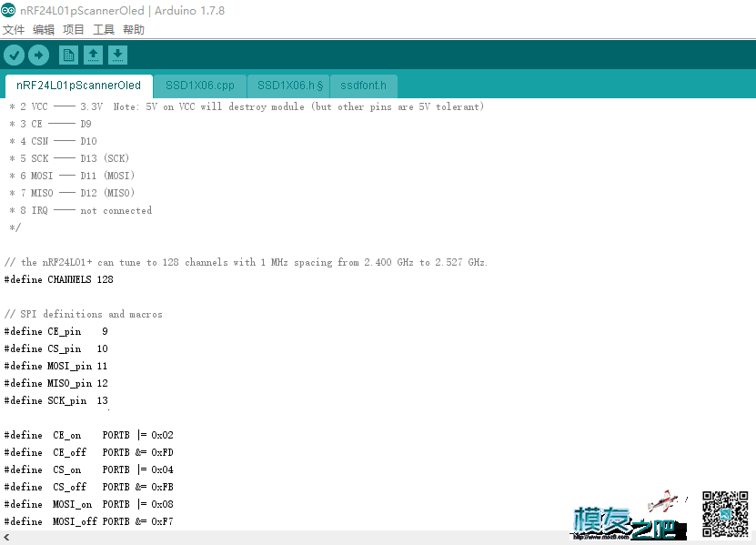This screenshot has height=545, width=756.
Task: Open the 文件 (File) menu
Action: [14, 30]
